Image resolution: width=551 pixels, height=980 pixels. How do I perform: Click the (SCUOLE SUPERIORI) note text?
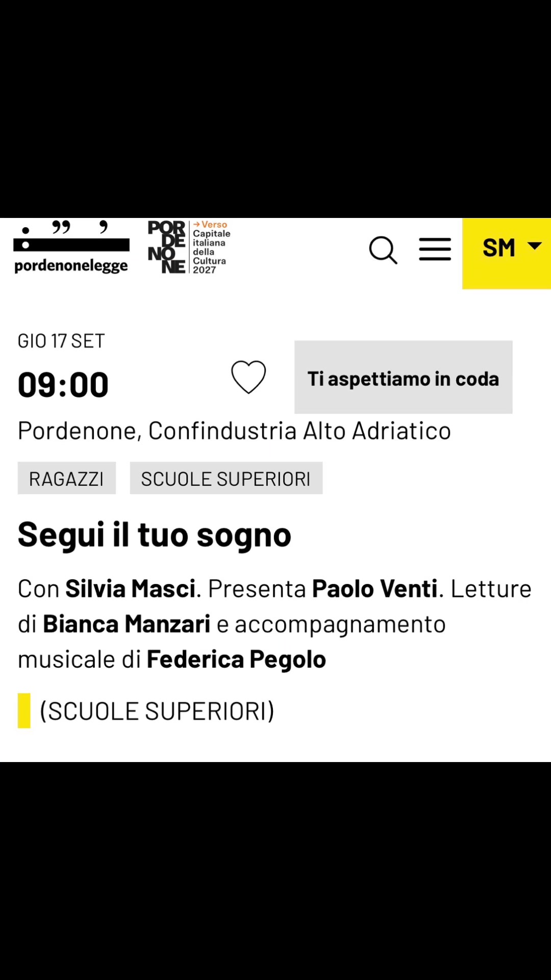tap(157, 711)
